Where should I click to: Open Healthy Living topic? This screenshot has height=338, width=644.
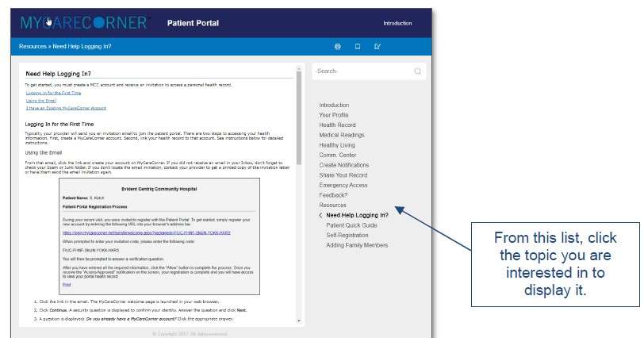337,145
